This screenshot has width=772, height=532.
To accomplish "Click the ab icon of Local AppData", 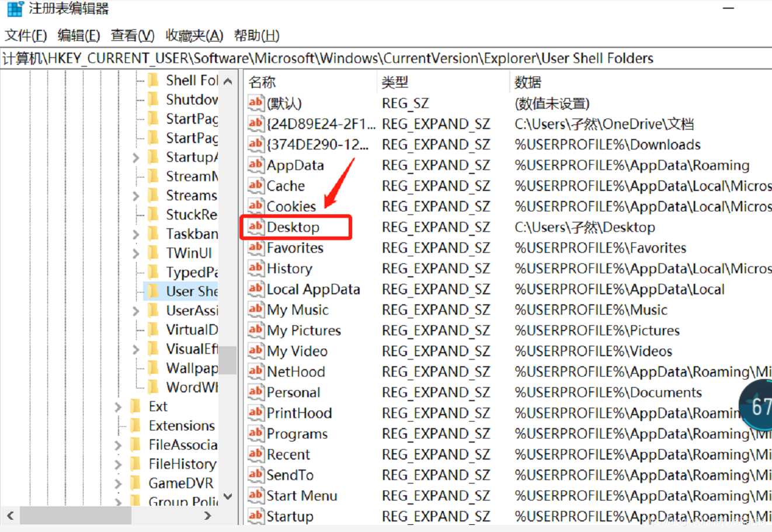I will pos(255,289).
